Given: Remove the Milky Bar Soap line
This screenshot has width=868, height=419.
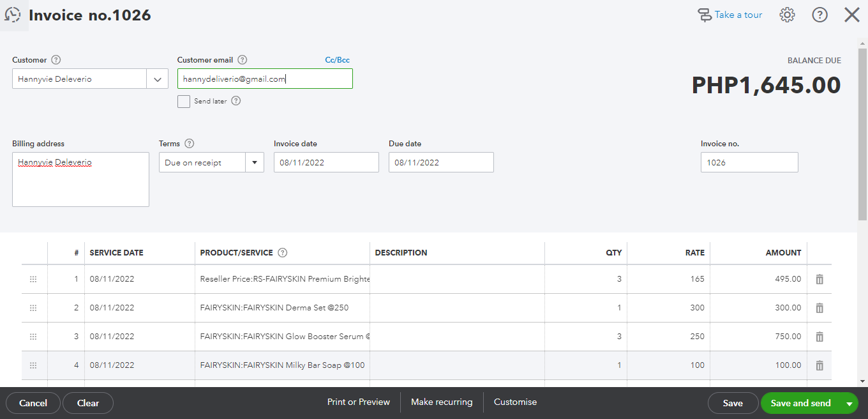Looking at the screenshot, I should coord(819,365).
